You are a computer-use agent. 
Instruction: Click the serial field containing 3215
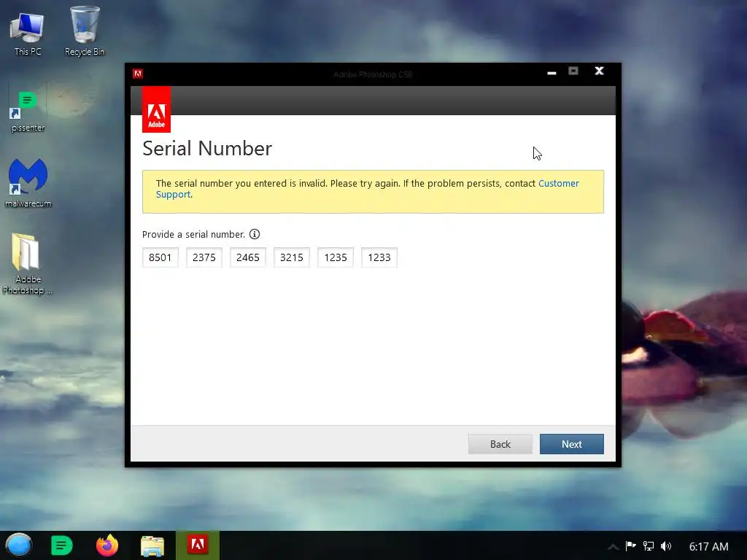(292, 257)
